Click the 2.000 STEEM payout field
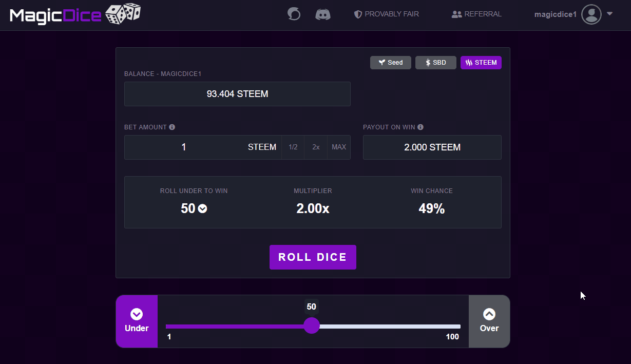 click(x=432, y=147)
